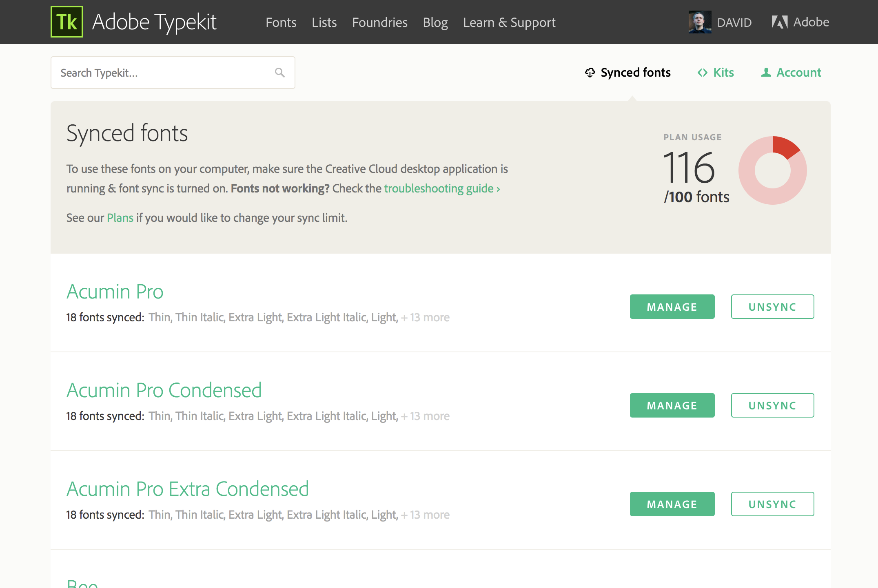The width and height of the screenshot is (878, 588).
Task: Open David's profile avatar
Action: pyautogui.click(x=700, y=22)
